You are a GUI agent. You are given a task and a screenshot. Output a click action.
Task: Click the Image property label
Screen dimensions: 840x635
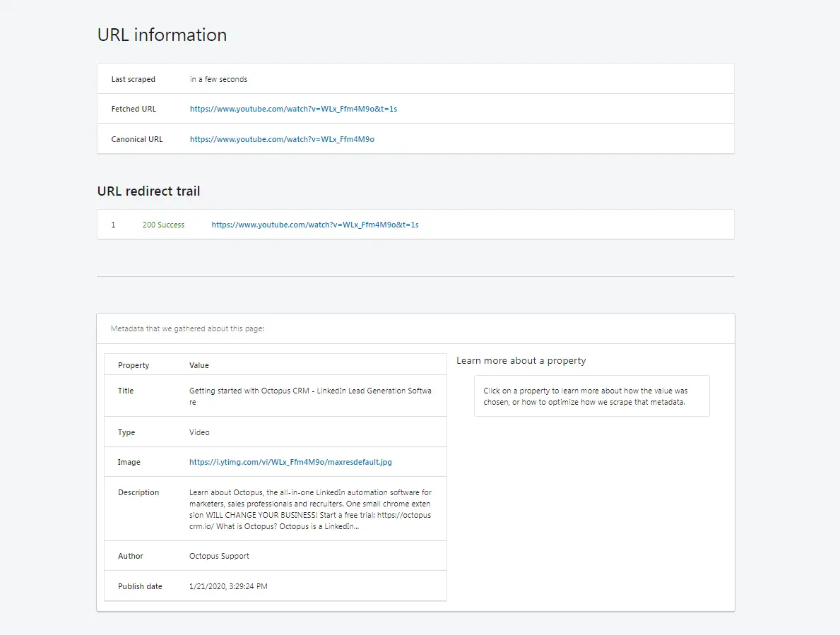(x=129, y=462)
